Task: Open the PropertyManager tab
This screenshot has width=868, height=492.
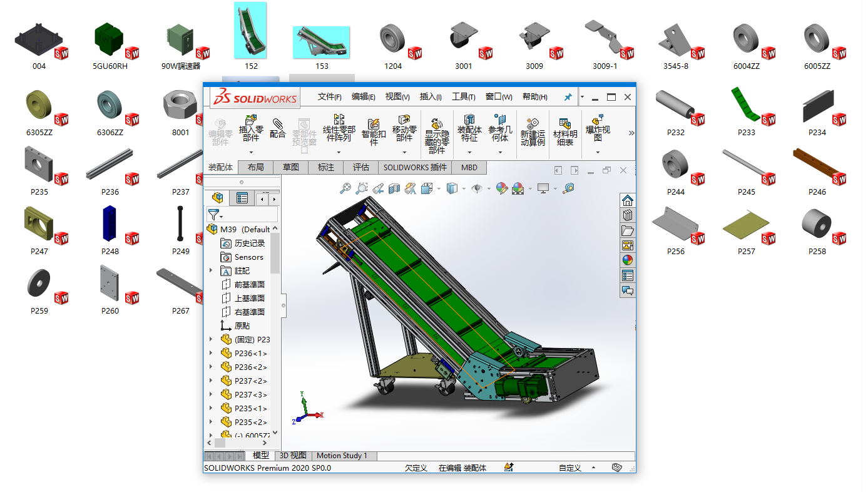Action: click(x=242, y=198)
